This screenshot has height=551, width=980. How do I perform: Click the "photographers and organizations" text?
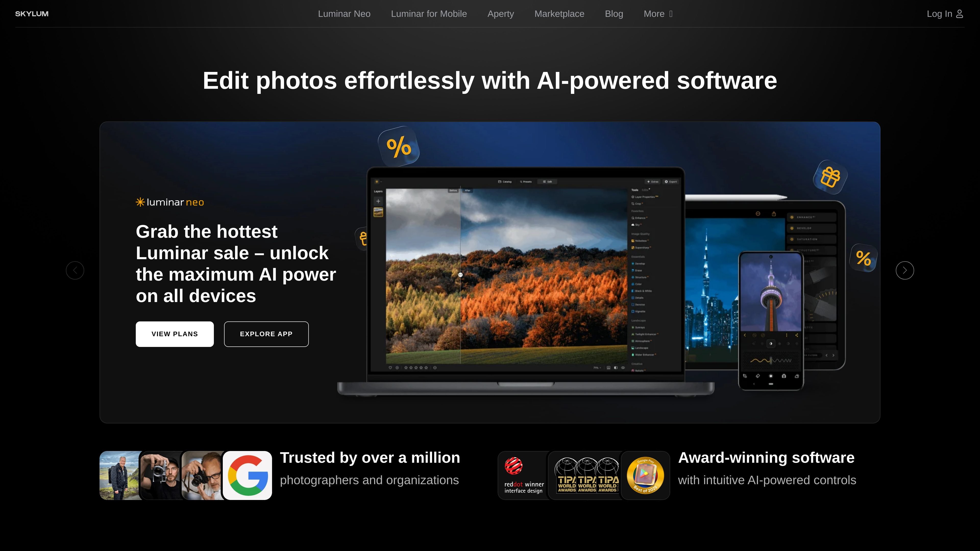[x=369, y=480]
